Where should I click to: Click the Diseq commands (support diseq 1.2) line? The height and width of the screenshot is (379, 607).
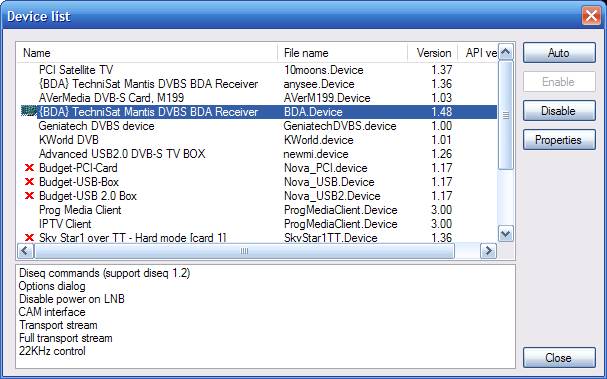pos(105,273)
